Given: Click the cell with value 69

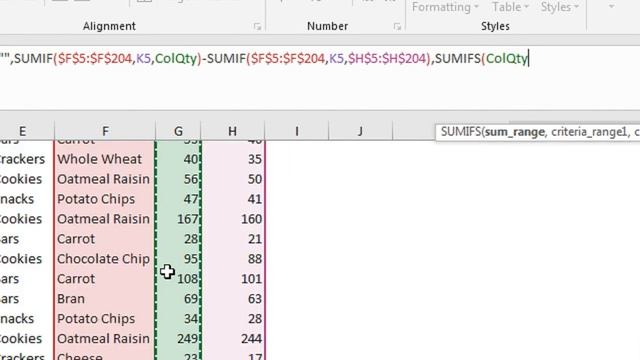Looking at the screenshot, I should tap(178, 299).
